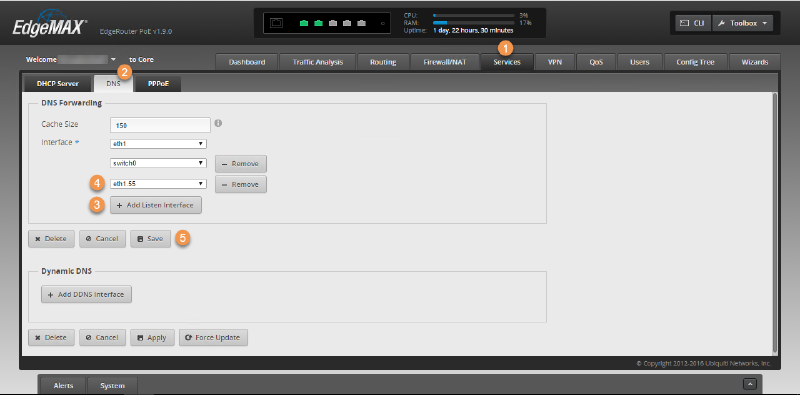This screenshot has width=800, height=395.
Task: Select the DNS sub-tab
Action: 113,84
